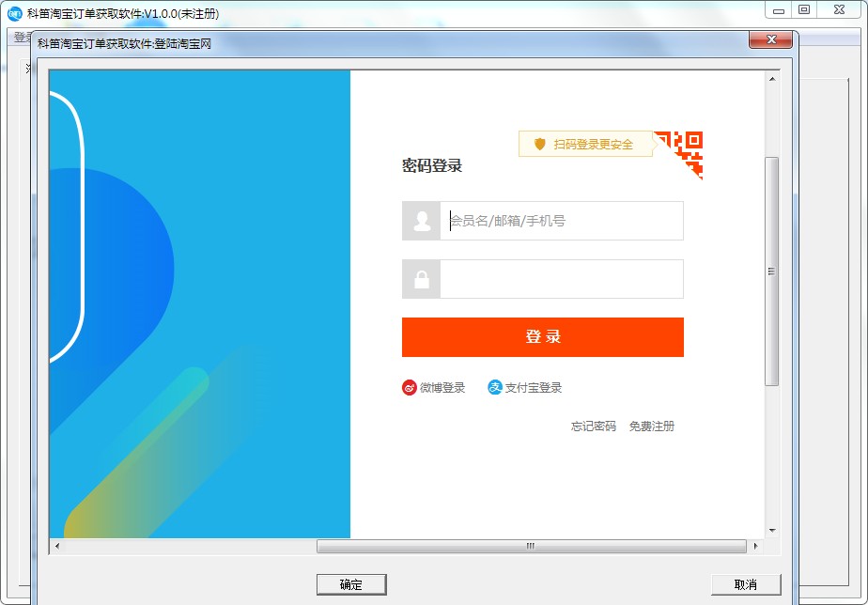This screenshot has width=868, height=605.
Task: Close the 登陆淘宝网 dialog
Action: click(x=770, y=39)
